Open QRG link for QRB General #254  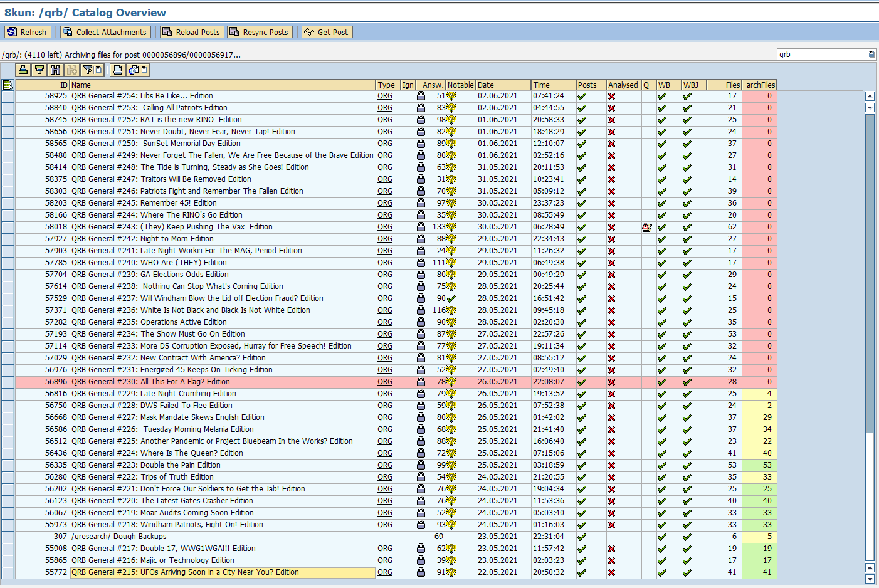(385, 96)
